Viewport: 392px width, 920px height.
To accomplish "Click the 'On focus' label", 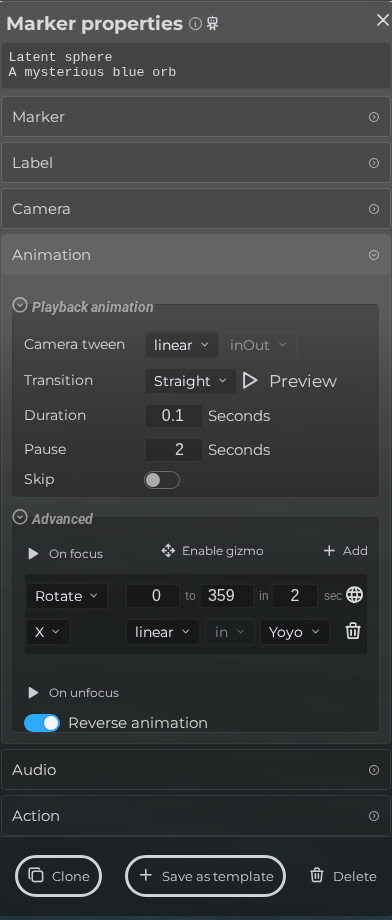I will (76, 554).
